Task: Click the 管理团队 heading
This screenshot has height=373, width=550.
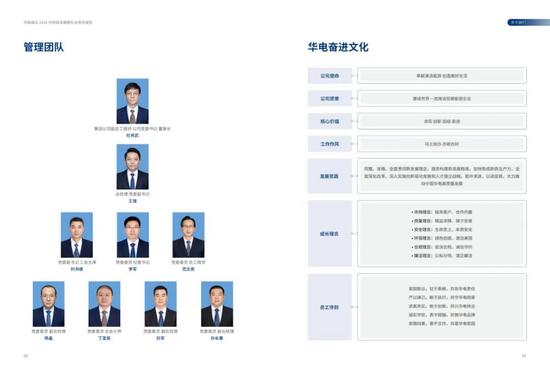Action: [x=44, y=47]
